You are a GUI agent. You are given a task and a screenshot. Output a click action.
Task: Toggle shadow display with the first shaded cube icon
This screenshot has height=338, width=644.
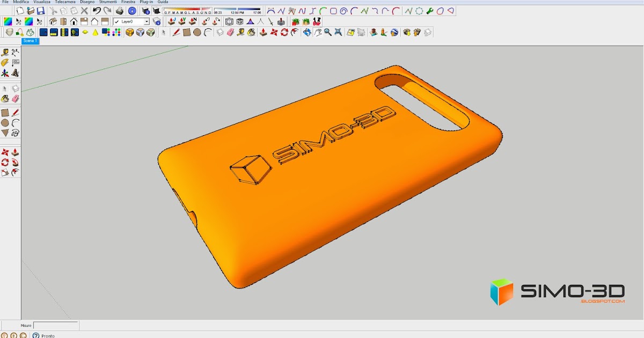coord(145,11)
